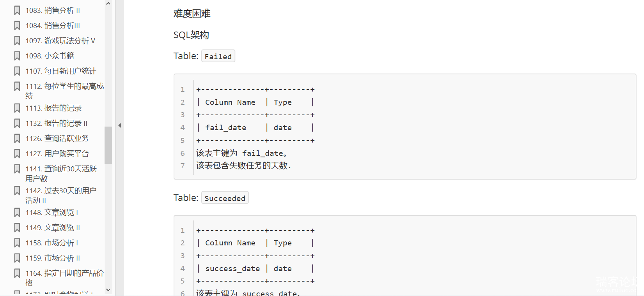Open bookmark 1097. 游戏玩法分析 V
The width and height of the screenshot is (644, 296).
coord(60,41)
